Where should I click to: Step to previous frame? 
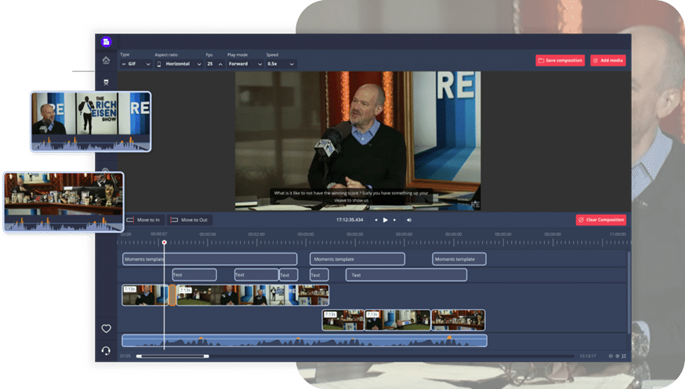pos(376,220)
